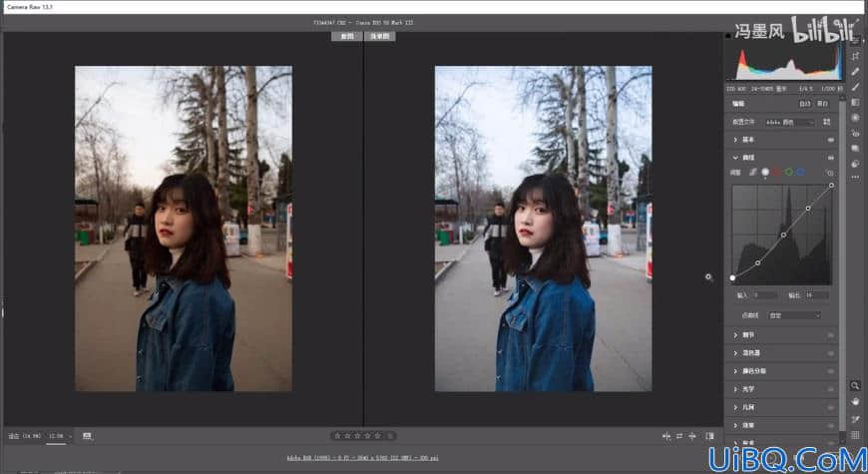Select the top-right curve end point

click(x=831, y=185)
